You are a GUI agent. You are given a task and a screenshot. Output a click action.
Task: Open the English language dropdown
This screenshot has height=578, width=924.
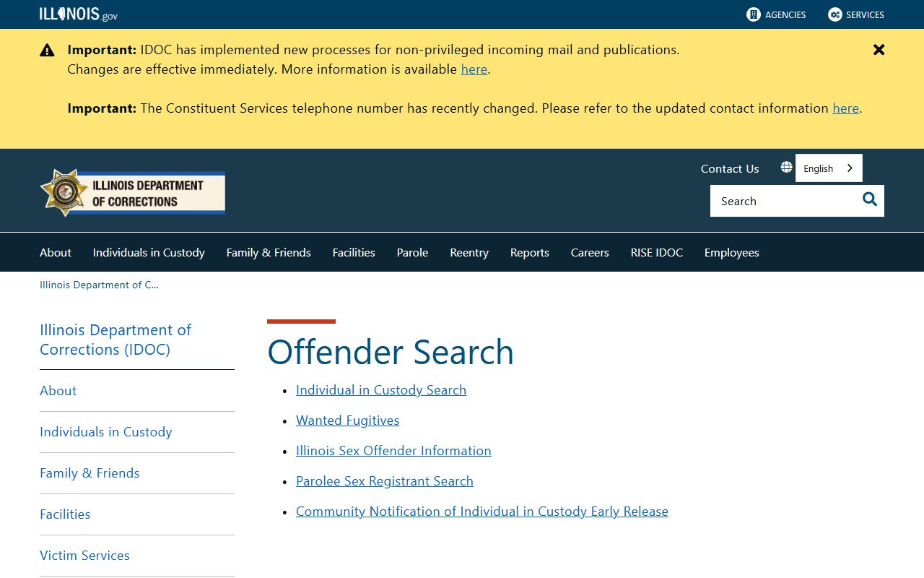click(x=829, y=168)
